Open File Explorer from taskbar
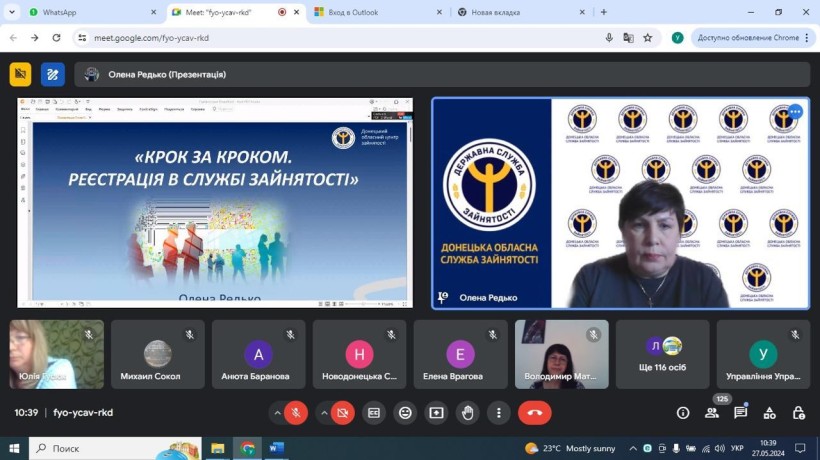 218,448
